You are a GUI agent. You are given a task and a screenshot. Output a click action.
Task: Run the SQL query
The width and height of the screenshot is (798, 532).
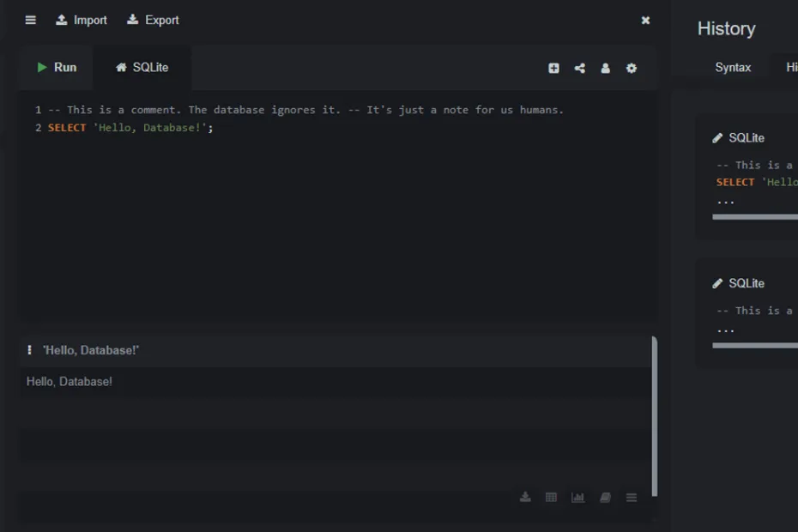57,68
